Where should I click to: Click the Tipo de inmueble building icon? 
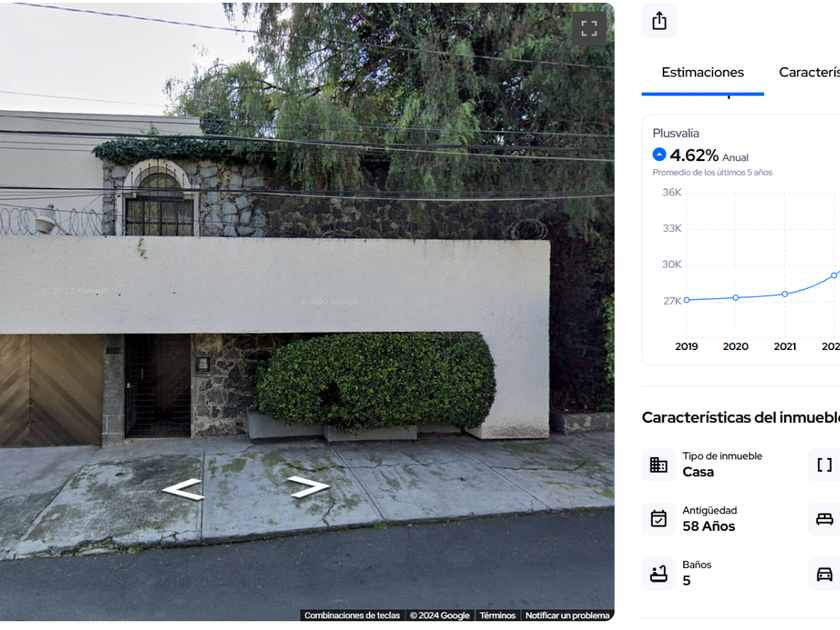(658, 464)
